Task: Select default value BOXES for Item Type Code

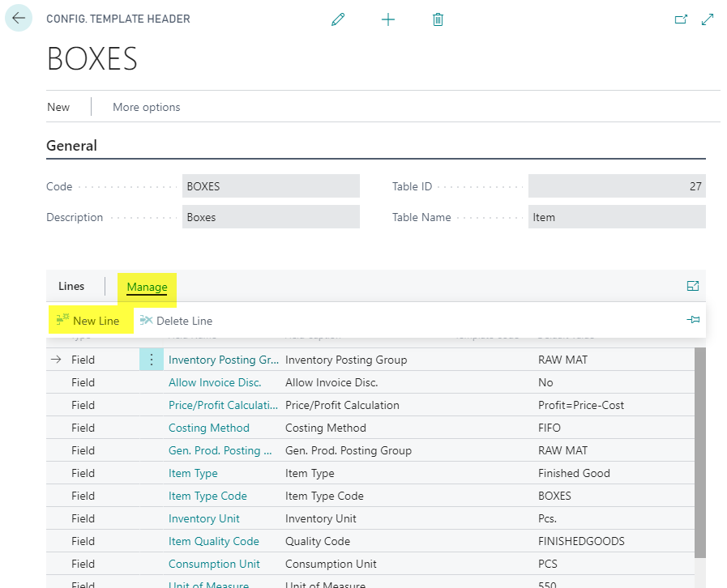Action: [x=554, y=496]
